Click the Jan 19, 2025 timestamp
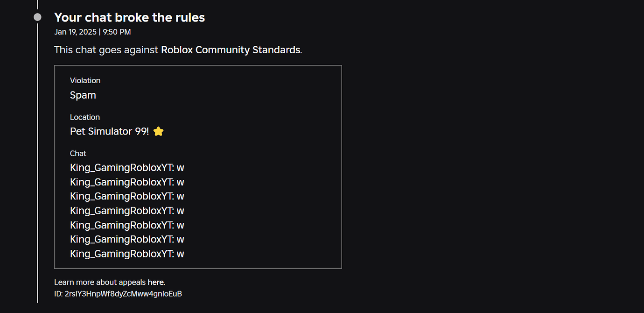This screenshot has height=313, width=644. 92,32
